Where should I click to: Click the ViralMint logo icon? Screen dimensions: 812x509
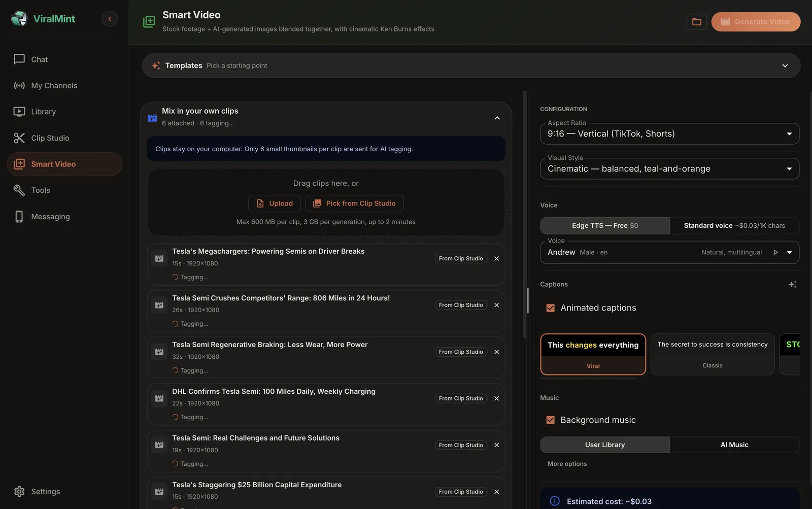click(x=19, y=19)
